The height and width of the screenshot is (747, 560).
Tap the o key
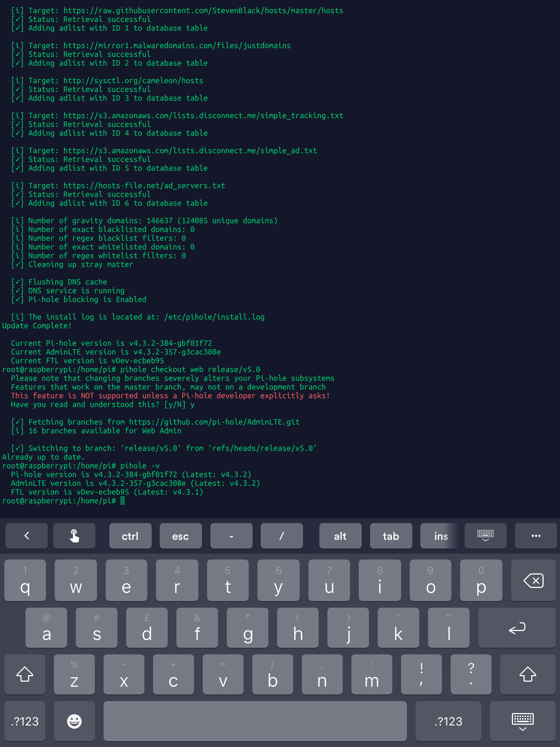[x=430, y=580]
